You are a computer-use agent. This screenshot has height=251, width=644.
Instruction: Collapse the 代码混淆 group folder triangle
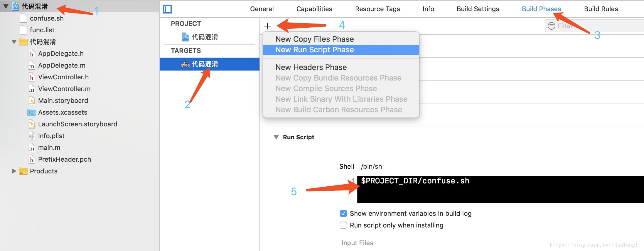14,42
